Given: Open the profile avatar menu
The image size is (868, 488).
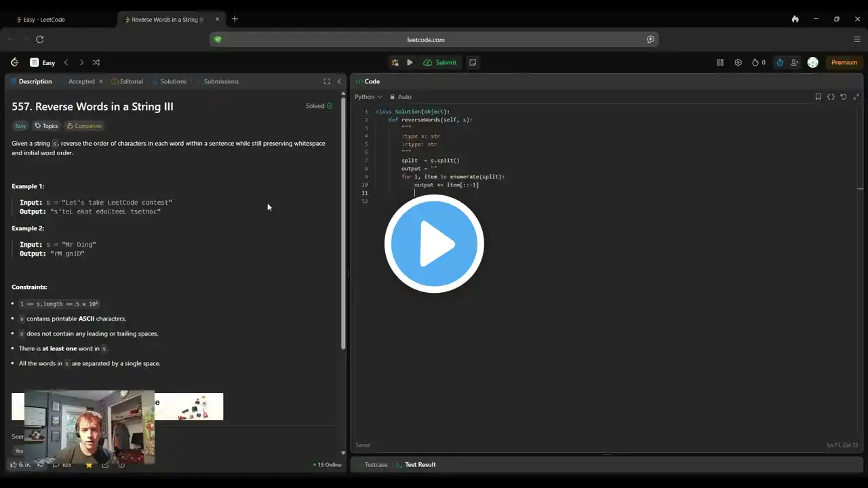Looking at the screenshot, I should tap(813, 62).
